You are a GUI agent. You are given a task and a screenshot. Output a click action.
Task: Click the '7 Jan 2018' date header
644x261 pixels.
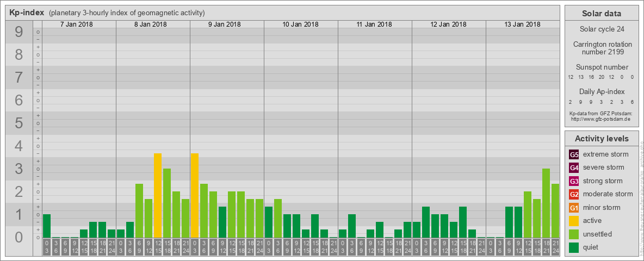tap(76, 24)
